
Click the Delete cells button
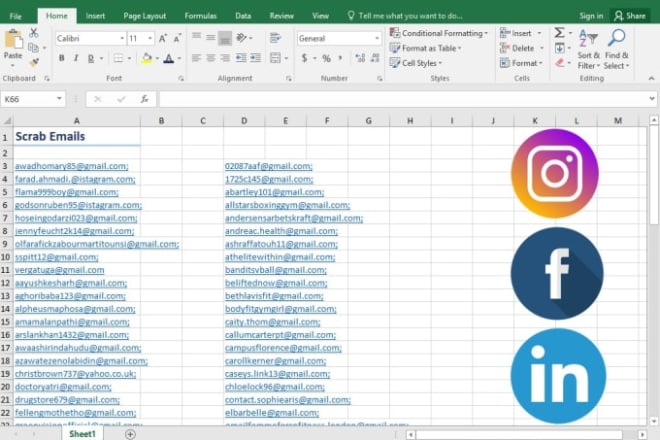pyautogui.click(x=522, y=48)
